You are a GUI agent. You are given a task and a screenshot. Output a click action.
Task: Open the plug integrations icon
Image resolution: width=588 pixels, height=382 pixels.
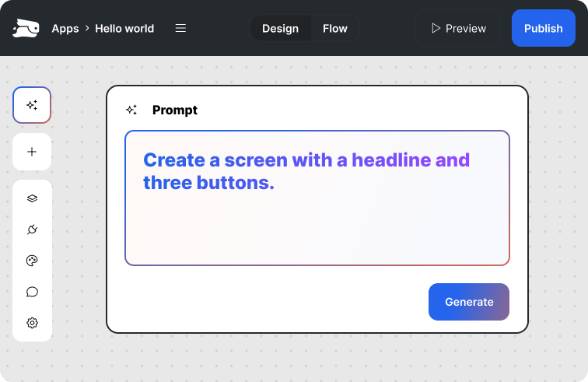(32, 230)
